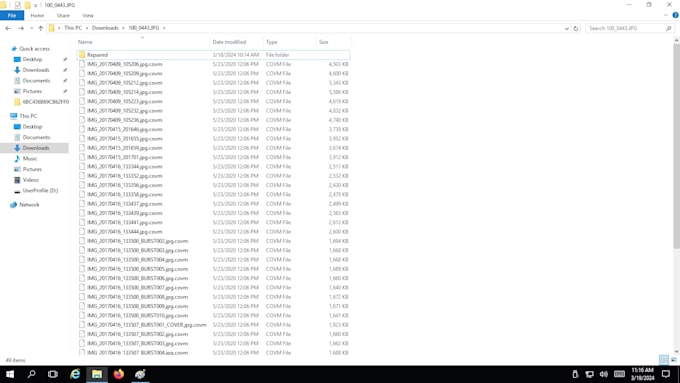Sort by the Type column header
The width and height of the screenshot is (680, 383).
[290, 42]
